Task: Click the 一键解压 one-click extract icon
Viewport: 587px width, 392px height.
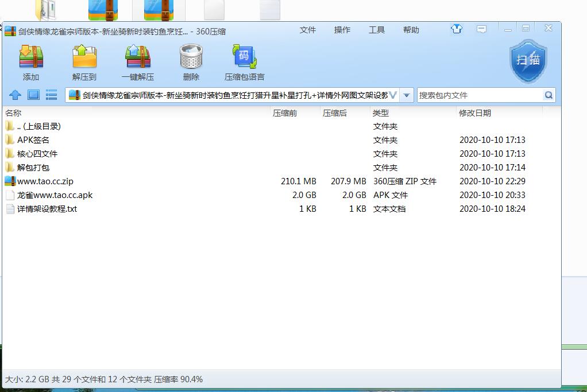Action: click(x=138, y=57)
